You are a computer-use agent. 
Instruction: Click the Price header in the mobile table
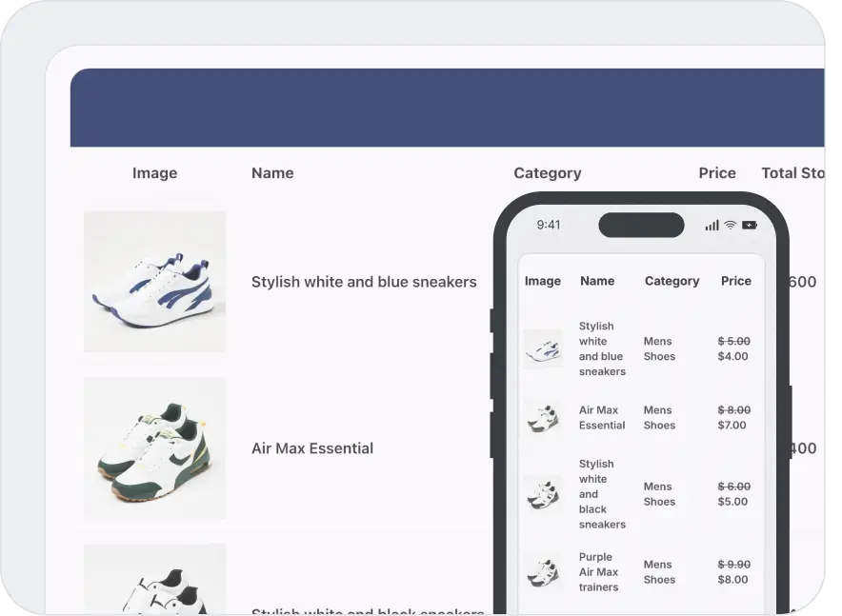point(735,280)
